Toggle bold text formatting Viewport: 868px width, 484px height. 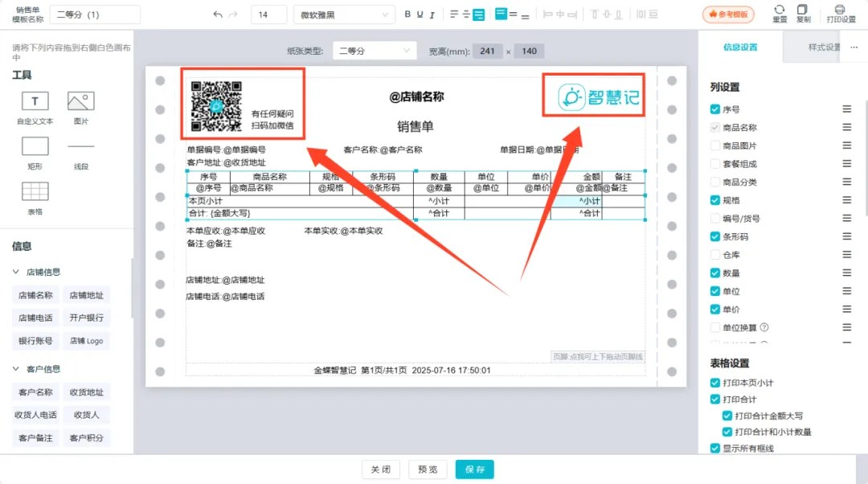pos(407,14)
